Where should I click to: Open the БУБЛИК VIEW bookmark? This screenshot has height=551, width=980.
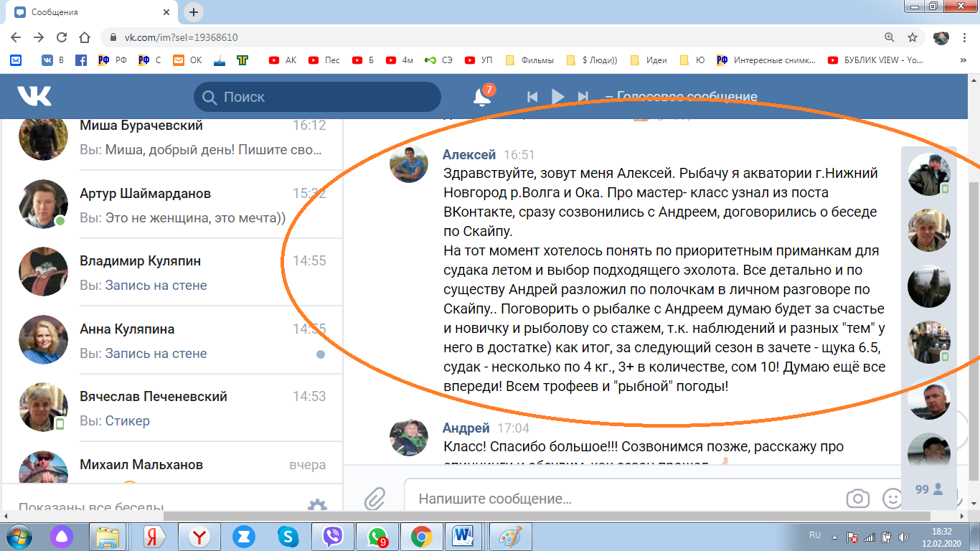(875, 60)
